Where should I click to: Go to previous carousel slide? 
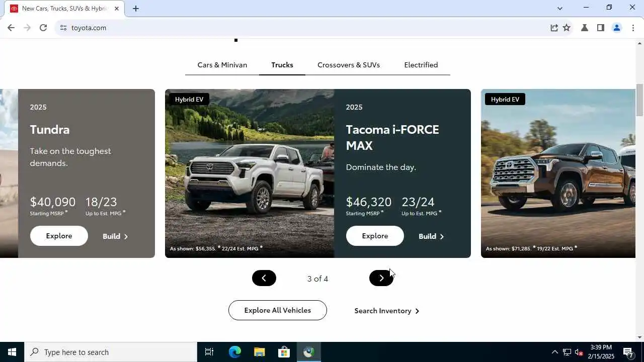point(264,278)
